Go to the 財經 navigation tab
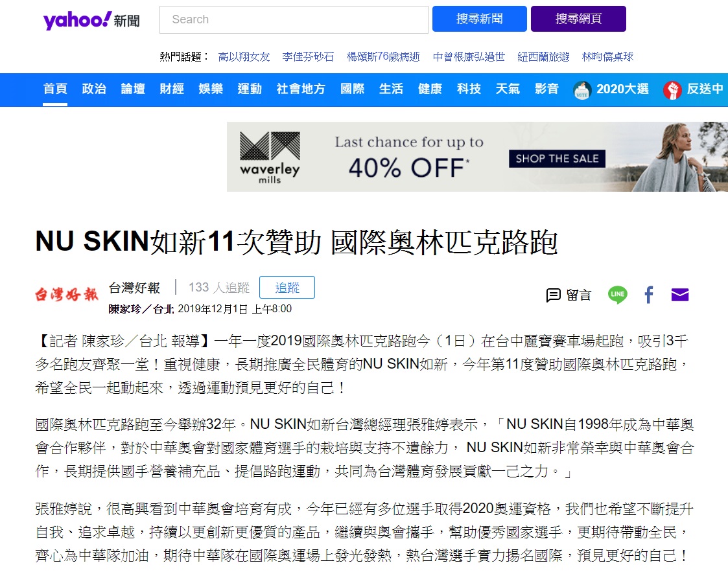 tap(172, 89)
